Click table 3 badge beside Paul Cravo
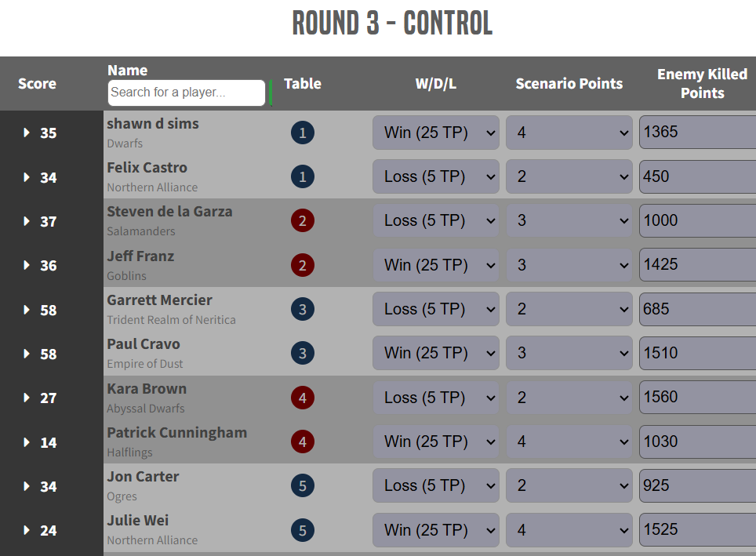This screenshot has width=756, height=556. pyautogui.click(x=303, y=354)
